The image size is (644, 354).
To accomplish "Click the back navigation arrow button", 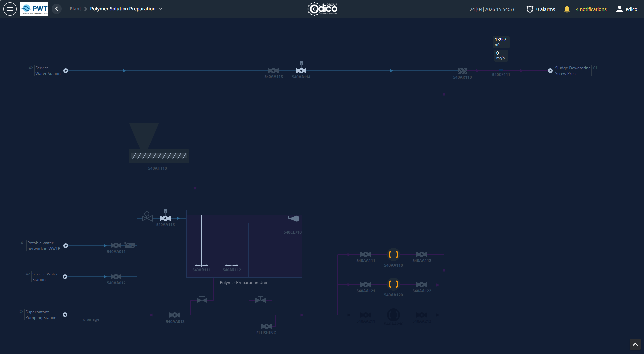I will 56,9.
